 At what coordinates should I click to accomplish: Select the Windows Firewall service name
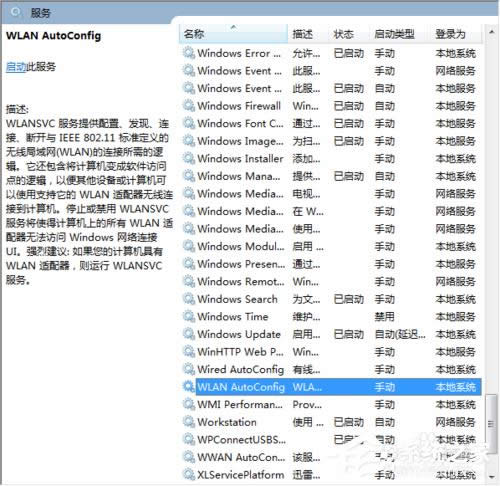[x=239, y=106]
